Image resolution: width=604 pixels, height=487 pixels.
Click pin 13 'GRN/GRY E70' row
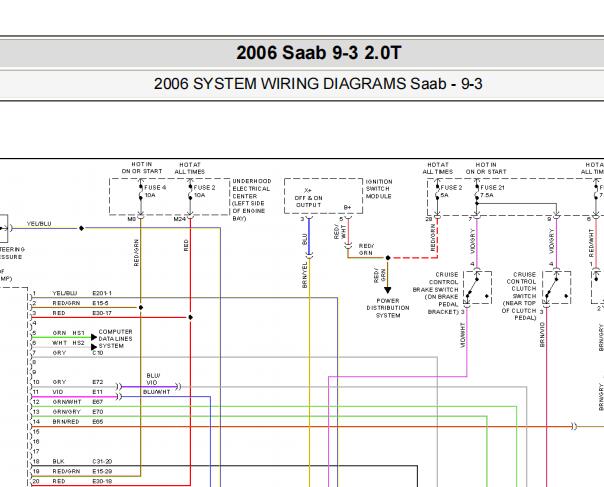point(68,412)
